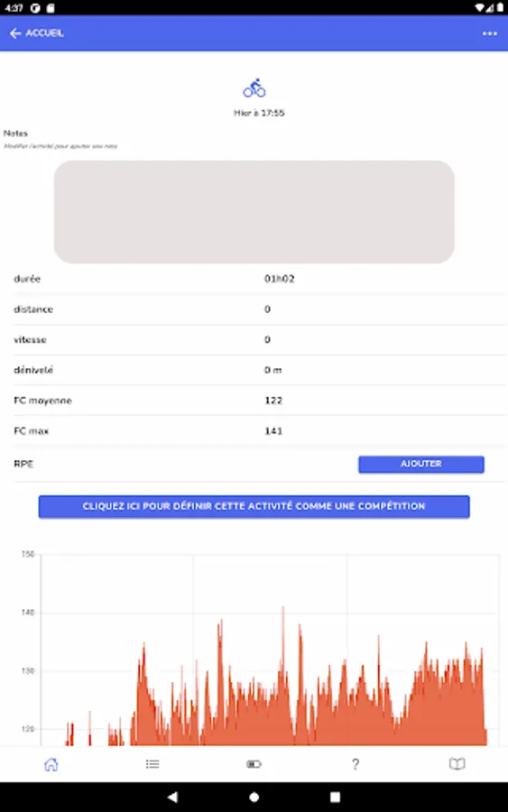Tap the tallest peak in heart-rate chart
508x812 pixels.
click(283, 609)
